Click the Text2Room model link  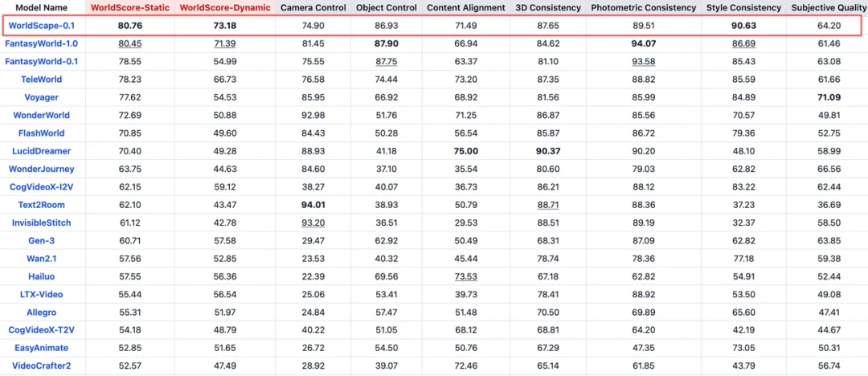[x=42, y=205]
